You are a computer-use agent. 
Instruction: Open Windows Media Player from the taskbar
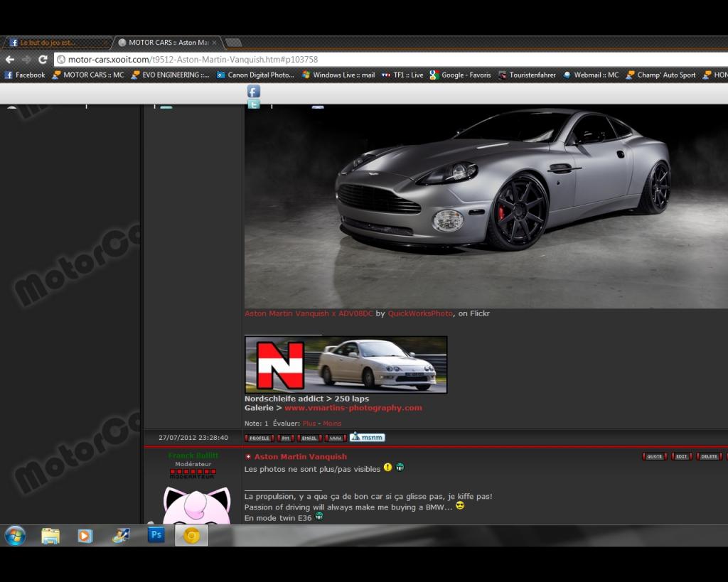point(85,536)
